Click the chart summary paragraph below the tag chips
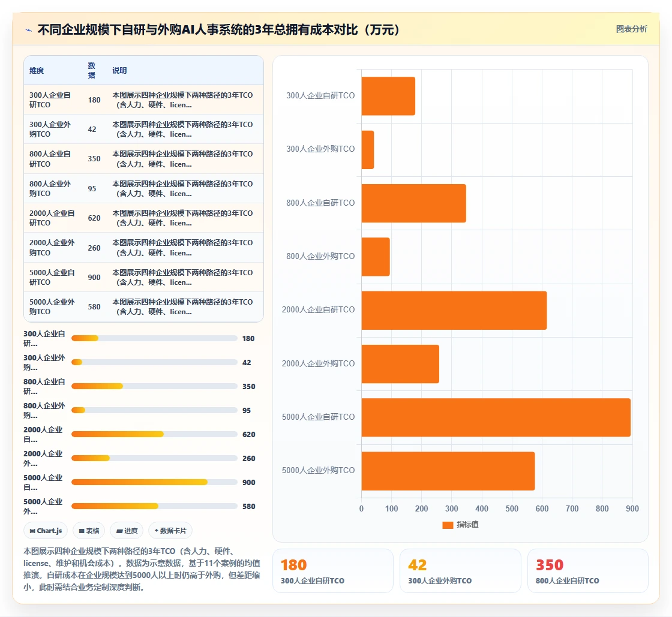672x617 pixels. (142, 569)
